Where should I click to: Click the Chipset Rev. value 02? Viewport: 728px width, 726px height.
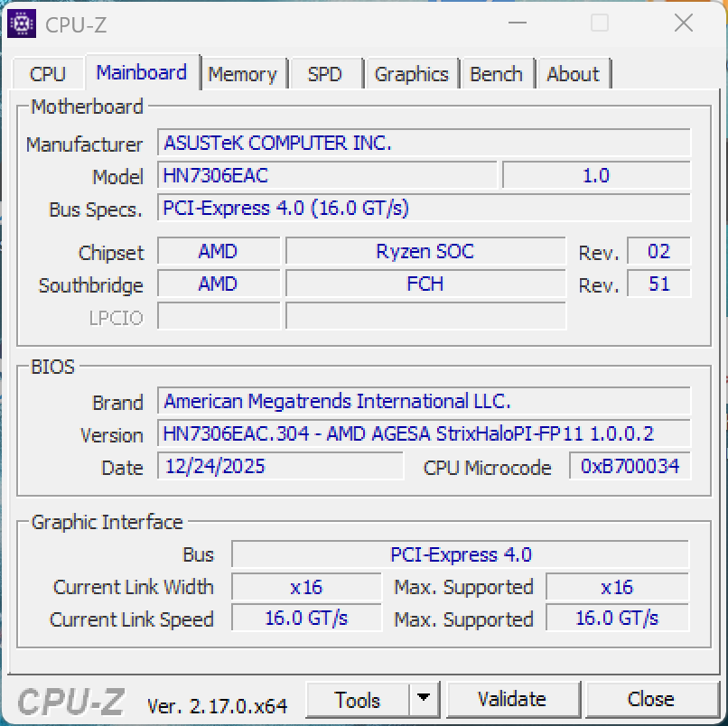click(658, 252)
